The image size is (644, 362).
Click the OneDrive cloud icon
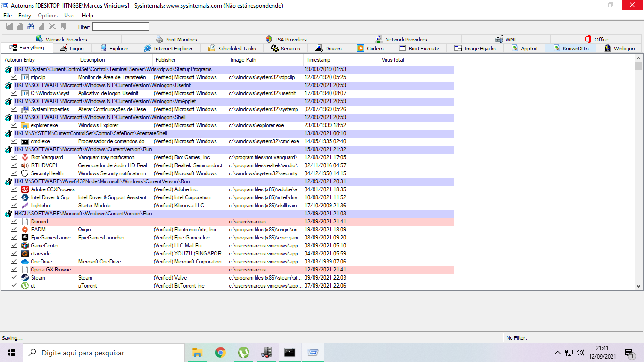point(25,262)
